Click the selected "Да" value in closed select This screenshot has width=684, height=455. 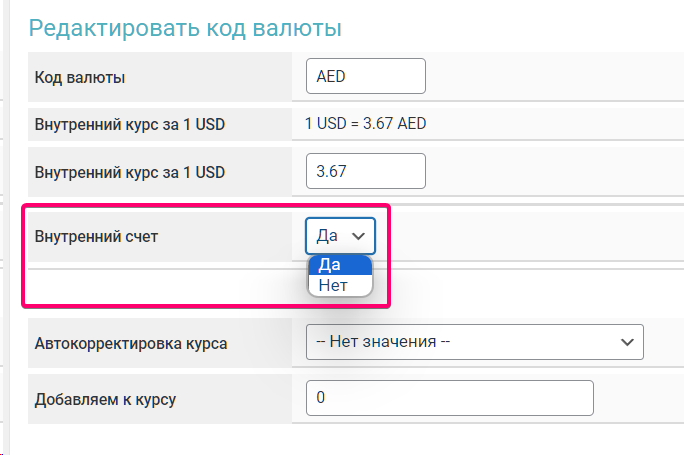(327, 236)
